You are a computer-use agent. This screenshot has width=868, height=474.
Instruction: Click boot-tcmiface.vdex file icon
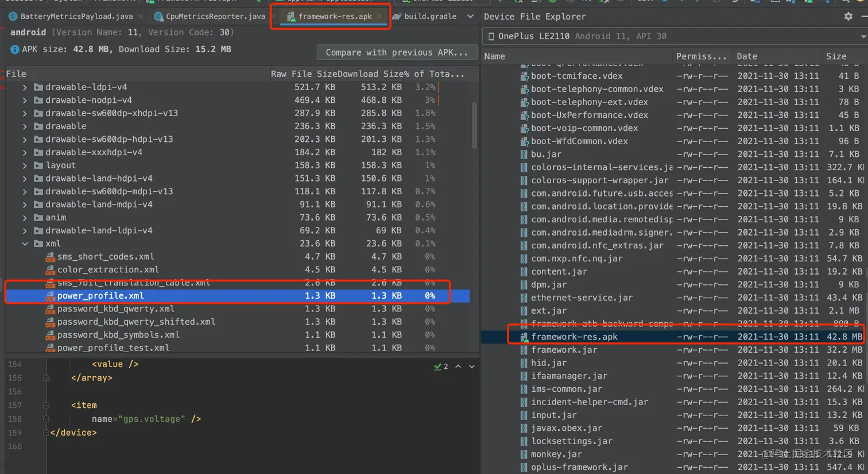pos(524,76)
